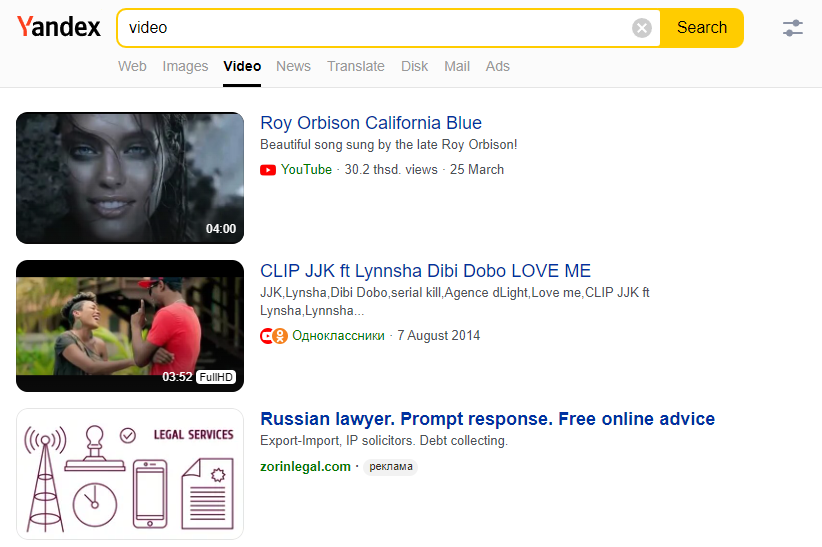Switch to the Web tab
822x547 pixels.
pos(132,66)
